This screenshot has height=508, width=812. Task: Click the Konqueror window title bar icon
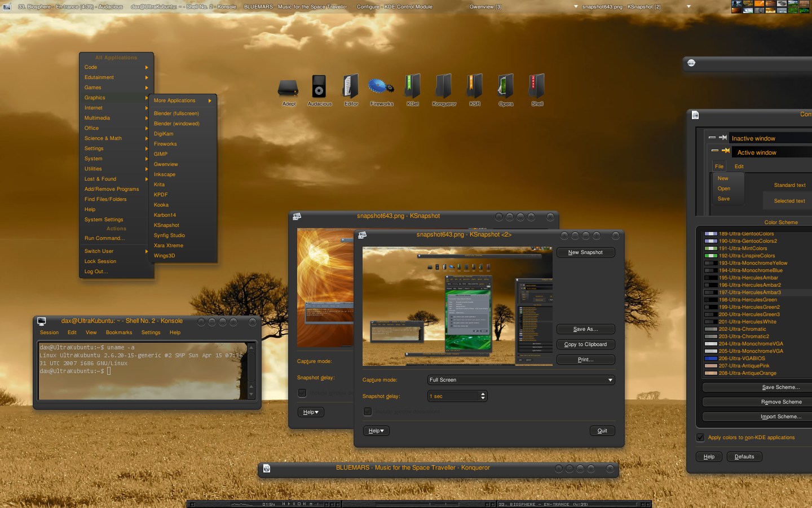pos(266,468)
